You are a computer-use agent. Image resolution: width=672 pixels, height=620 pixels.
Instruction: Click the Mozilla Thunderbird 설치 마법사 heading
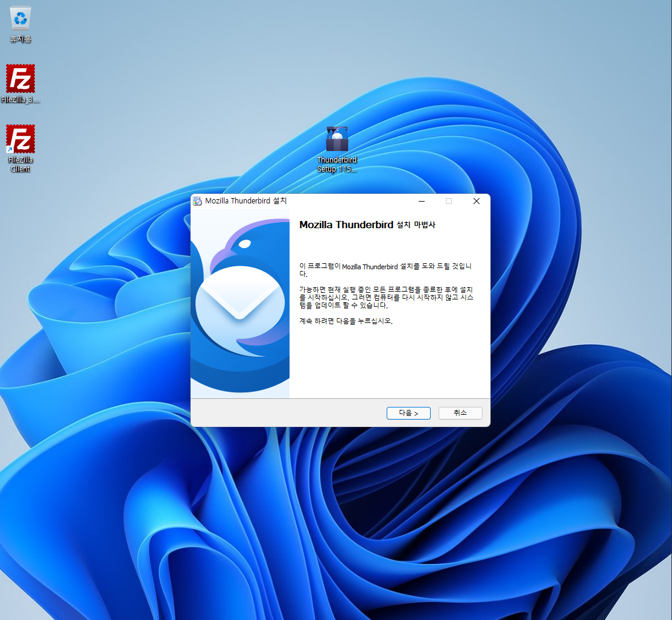click(367, 225)
